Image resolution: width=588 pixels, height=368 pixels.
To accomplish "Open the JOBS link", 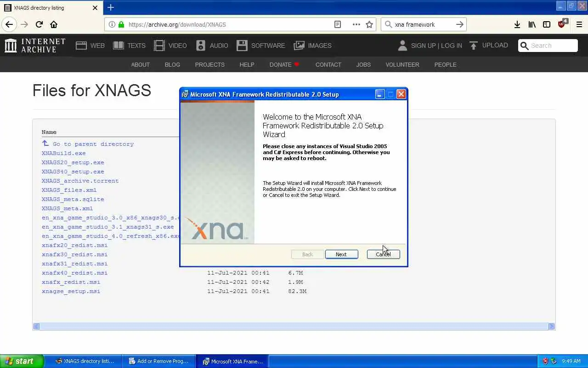I will (x=363, y=64).
